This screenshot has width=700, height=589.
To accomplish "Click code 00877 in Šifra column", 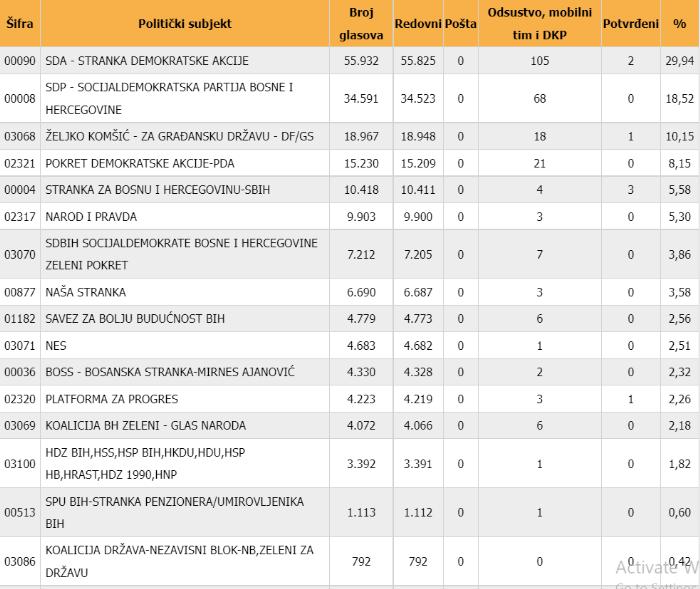I will (20, 292).
